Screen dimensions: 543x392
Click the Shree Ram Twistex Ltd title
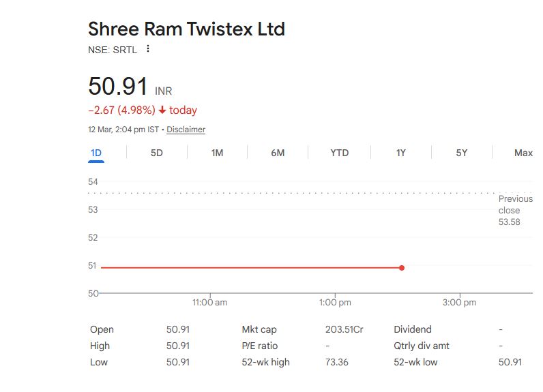[x=186, y=29]
